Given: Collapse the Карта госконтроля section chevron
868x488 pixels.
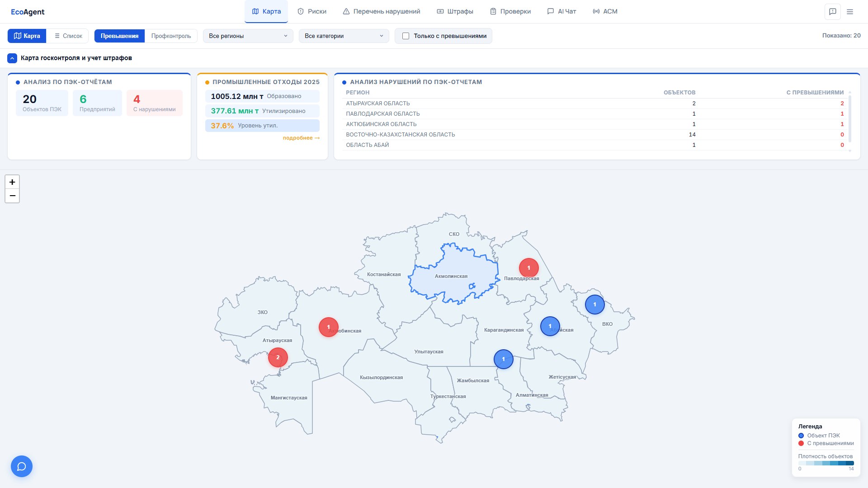Looking at the screenshot, I should [12, 58].
